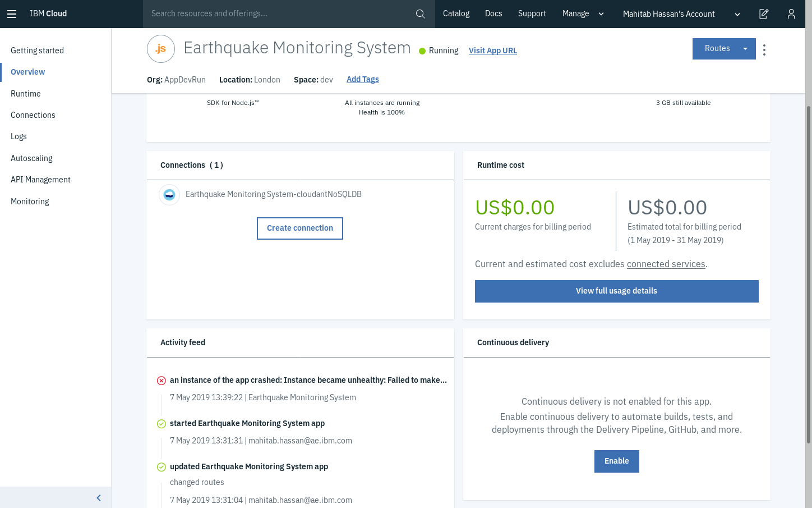The height and width of the screenshot is (508, 812).
Task: Click the 'Health is 100%' text
Action: click(382, 112)
